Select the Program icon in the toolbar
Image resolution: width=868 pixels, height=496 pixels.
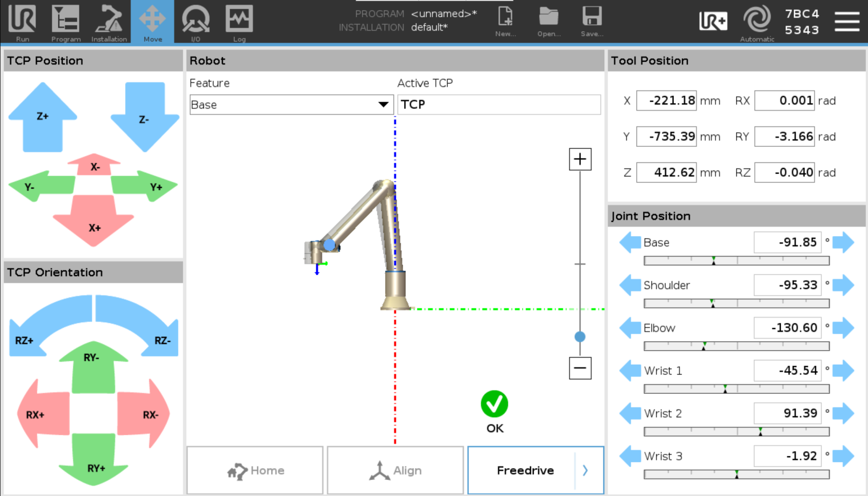tap(65, 23)
